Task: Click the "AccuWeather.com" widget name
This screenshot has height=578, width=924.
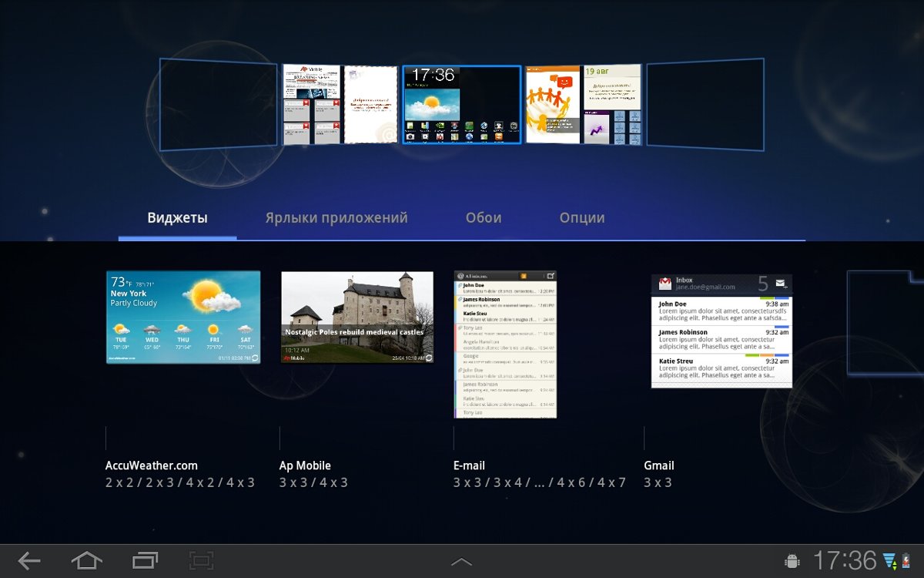Action: pos(152,465)
